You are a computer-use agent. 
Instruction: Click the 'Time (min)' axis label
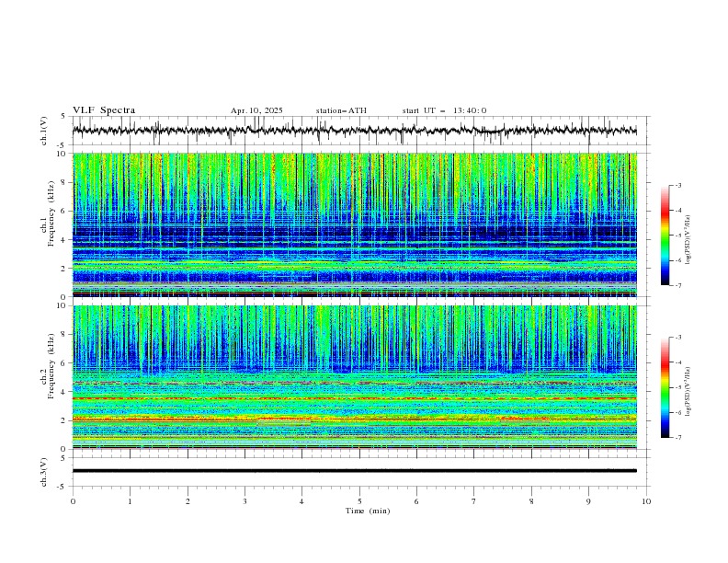(x=368, y=511)
